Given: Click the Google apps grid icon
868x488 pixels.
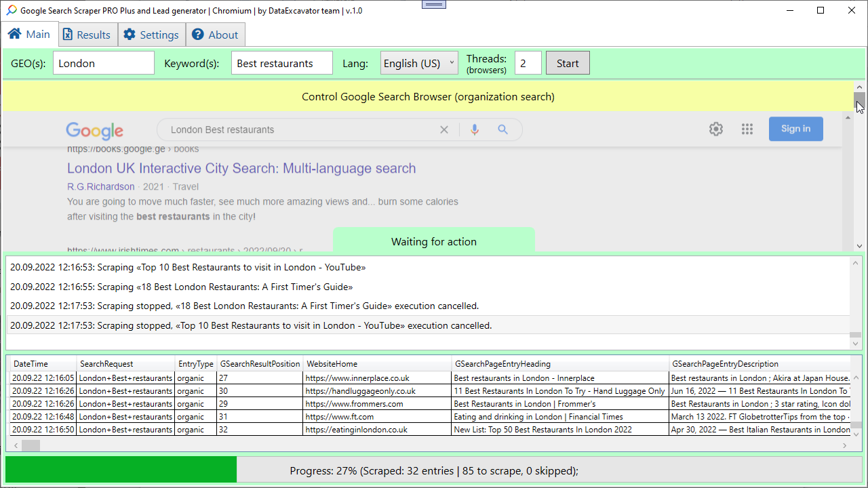Looking at the screenshot, I should (747, 129).
